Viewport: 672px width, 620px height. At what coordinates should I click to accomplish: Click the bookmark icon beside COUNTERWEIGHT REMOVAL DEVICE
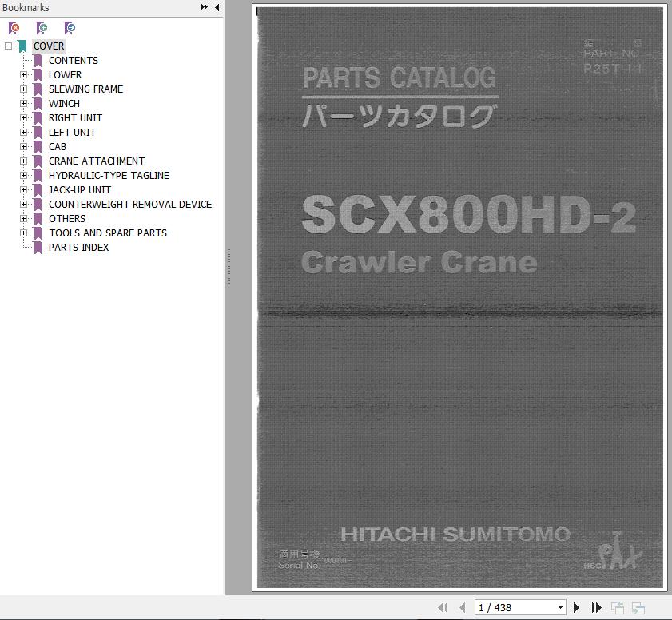(x=38, y=204)
